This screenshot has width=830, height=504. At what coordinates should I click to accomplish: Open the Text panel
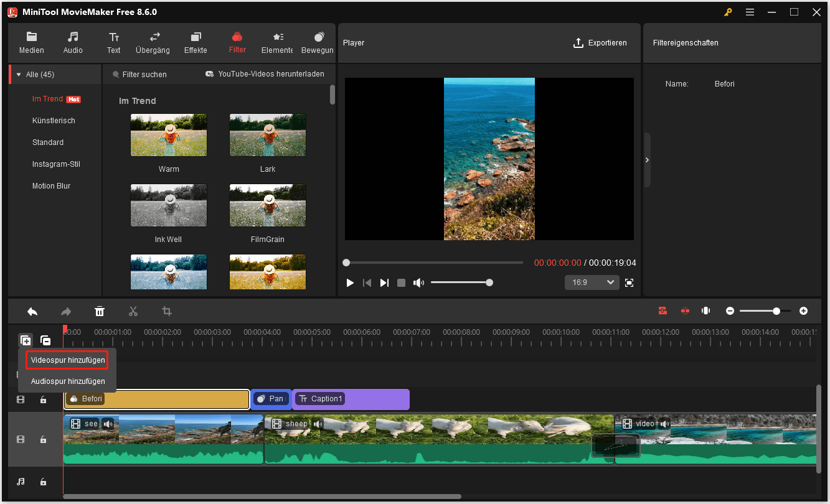[x=113, y=42]
